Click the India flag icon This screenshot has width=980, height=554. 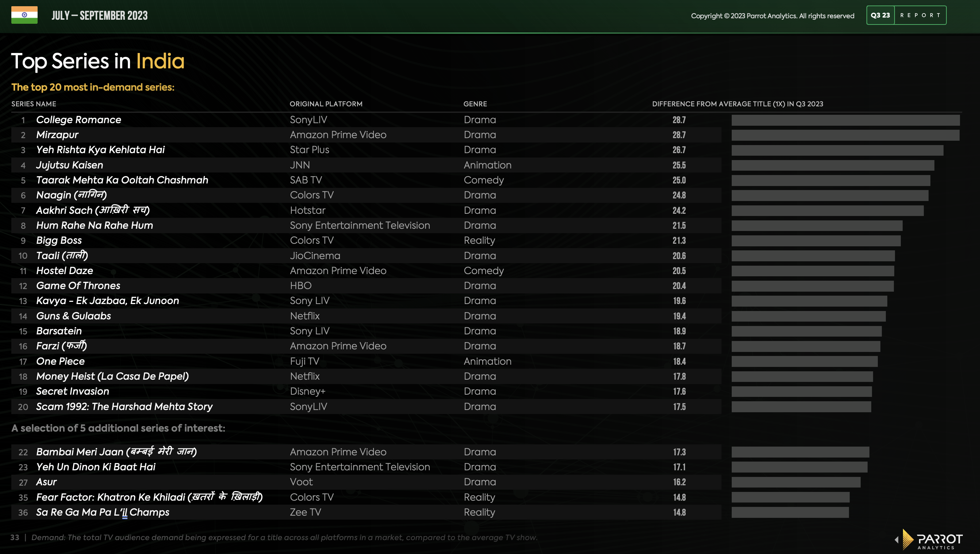[24, 15]
